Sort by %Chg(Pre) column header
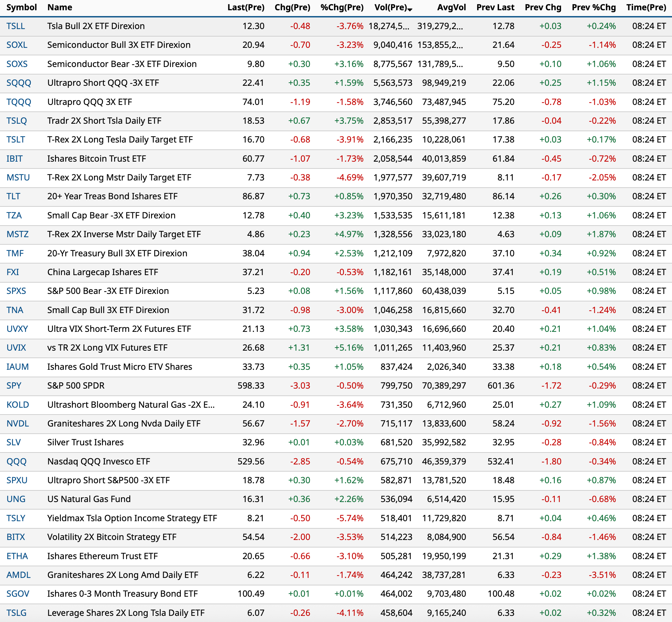 click(342, 7)
